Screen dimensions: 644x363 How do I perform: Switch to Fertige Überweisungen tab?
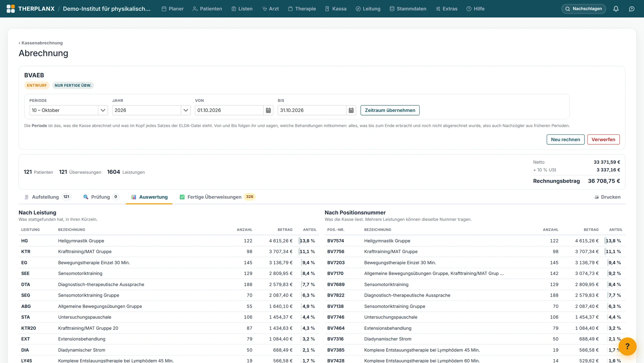(x=217, y=197)
